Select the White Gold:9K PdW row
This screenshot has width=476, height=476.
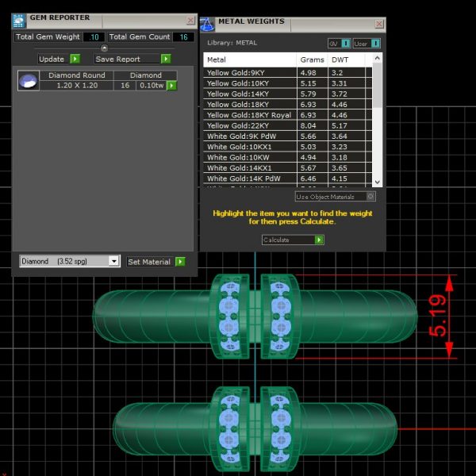click(x=287, y=136)
